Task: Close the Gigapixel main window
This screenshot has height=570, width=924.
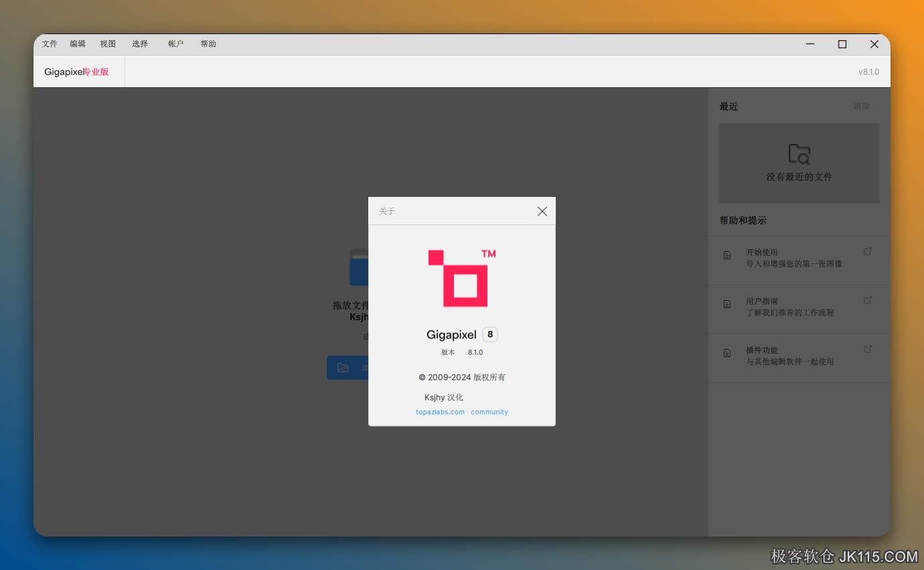Action: point(874,44)
